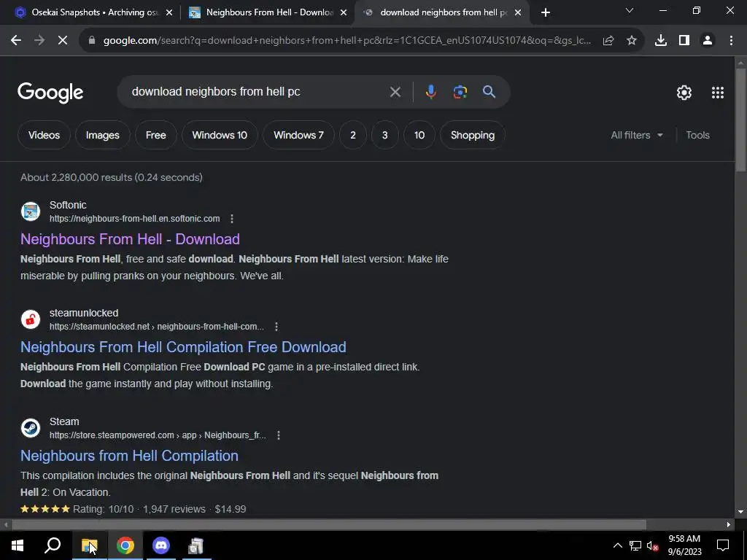Screen dimensions: 747x560
Task: Open Windows Start menu
Action: pyautogui.click(x=18, y=545)
